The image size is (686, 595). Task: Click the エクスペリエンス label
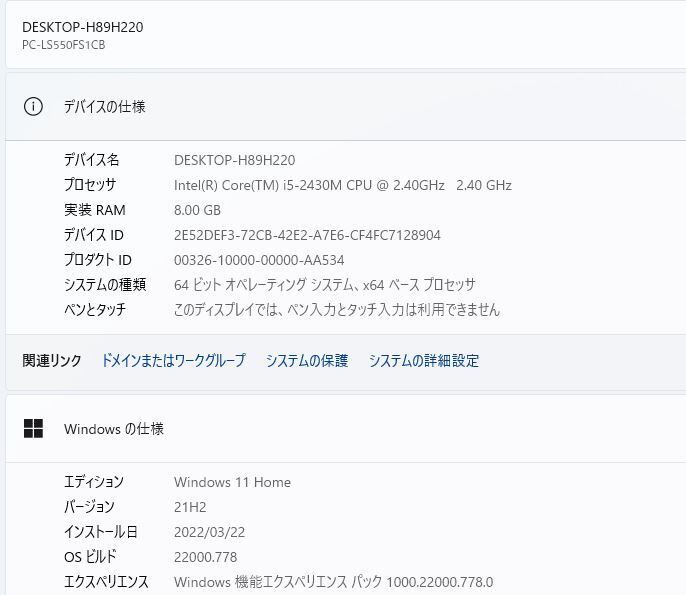[x=106, y=581]
